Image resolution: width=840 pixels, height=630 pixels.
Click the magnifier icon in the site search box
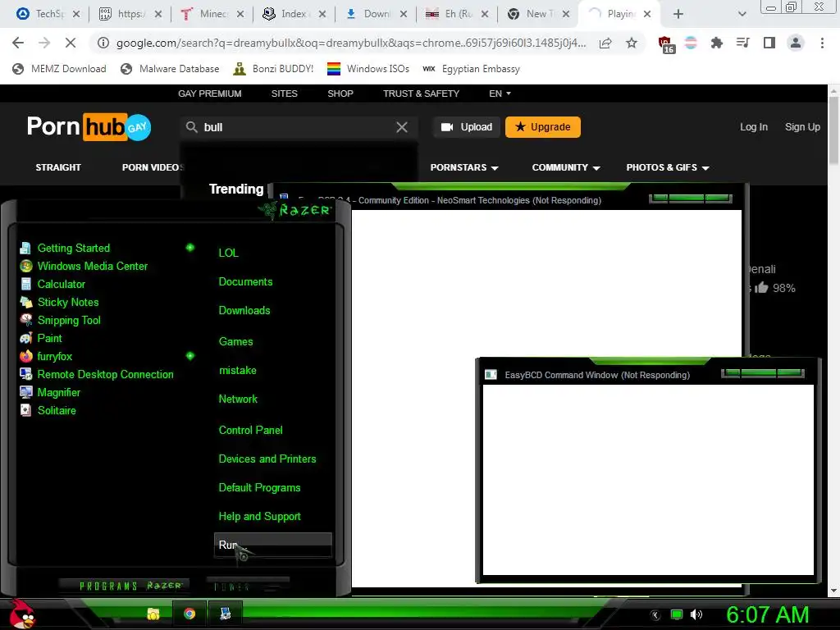tap(191, 127)
